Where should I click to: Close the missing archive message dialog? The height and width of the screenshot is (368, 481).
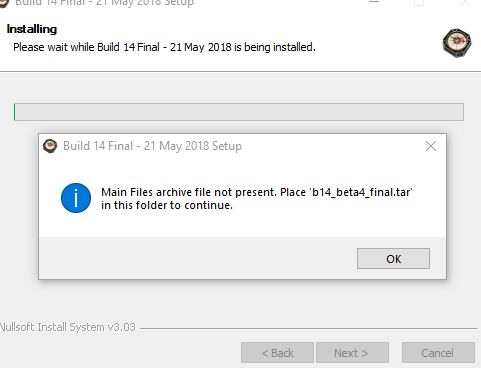[431, 146]
